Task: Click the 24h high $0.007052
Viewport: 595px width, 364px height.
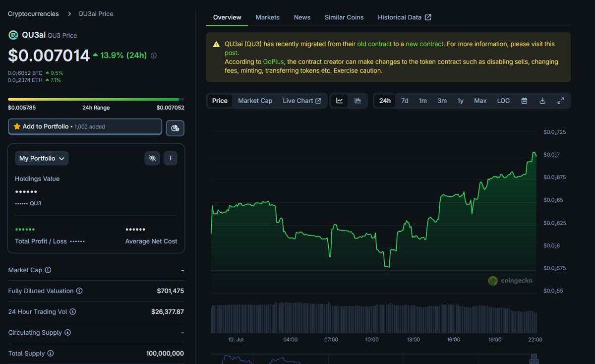Action: click(x=170, y=108)
